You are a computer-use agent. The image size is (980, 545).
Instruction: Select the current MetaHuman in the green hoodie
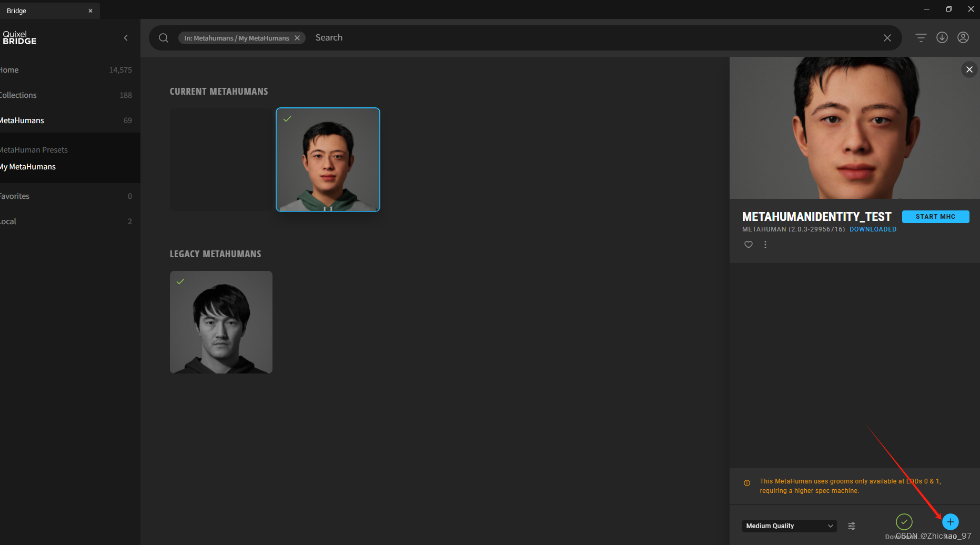(328, 160)
